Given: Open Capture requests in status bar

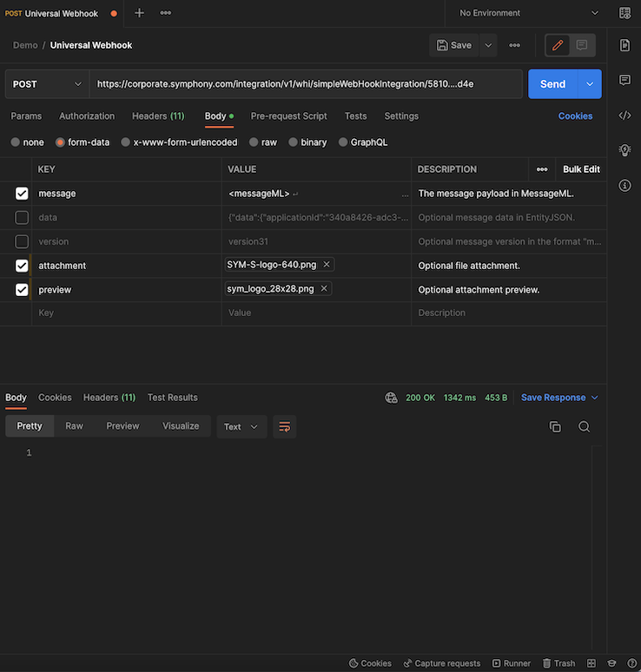Looking at the screenshot, I should click(442, 663).
